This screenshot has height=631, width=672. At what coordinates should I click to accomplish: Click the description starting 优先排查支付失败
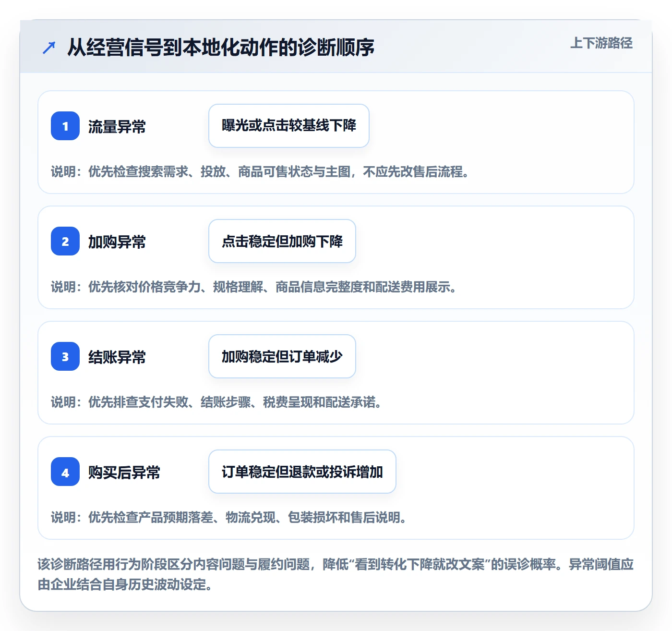tap(216, 402)
